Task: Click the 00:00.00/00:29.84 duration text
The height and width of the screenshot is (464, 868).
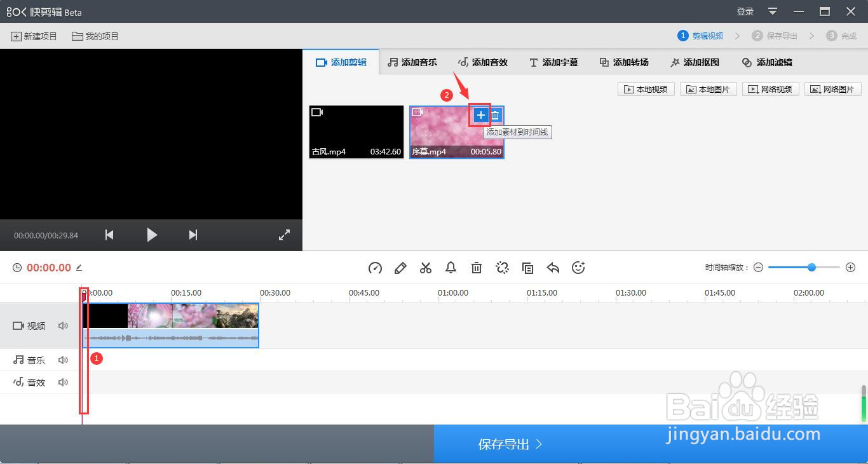Action: click(x=46, y=236)
